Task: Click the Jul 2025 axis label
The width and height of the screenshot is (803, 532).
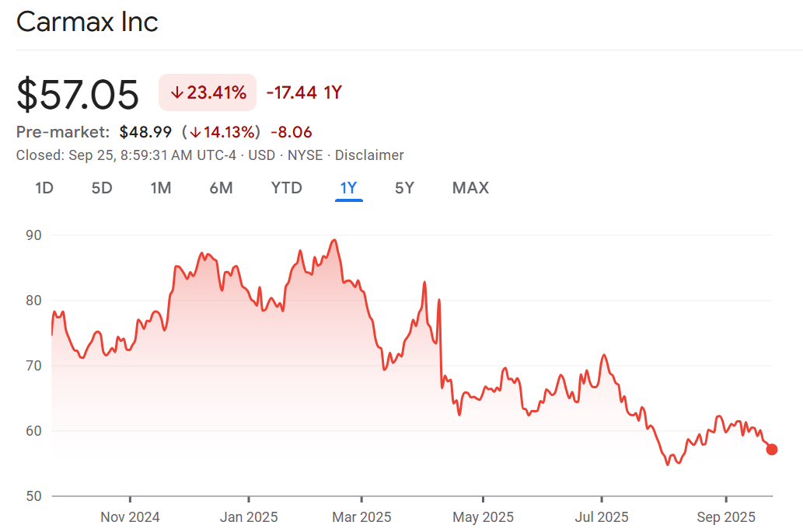Action: tap(601, 517)
